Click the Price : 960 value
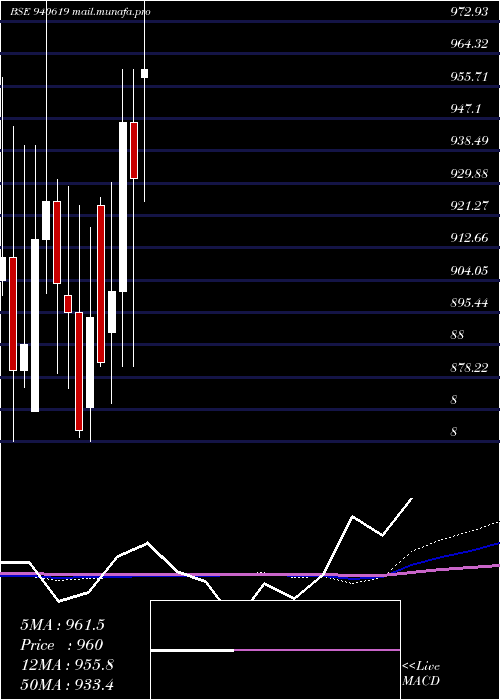The width and height of the screenshot is (500, 700). click(62, 645)
